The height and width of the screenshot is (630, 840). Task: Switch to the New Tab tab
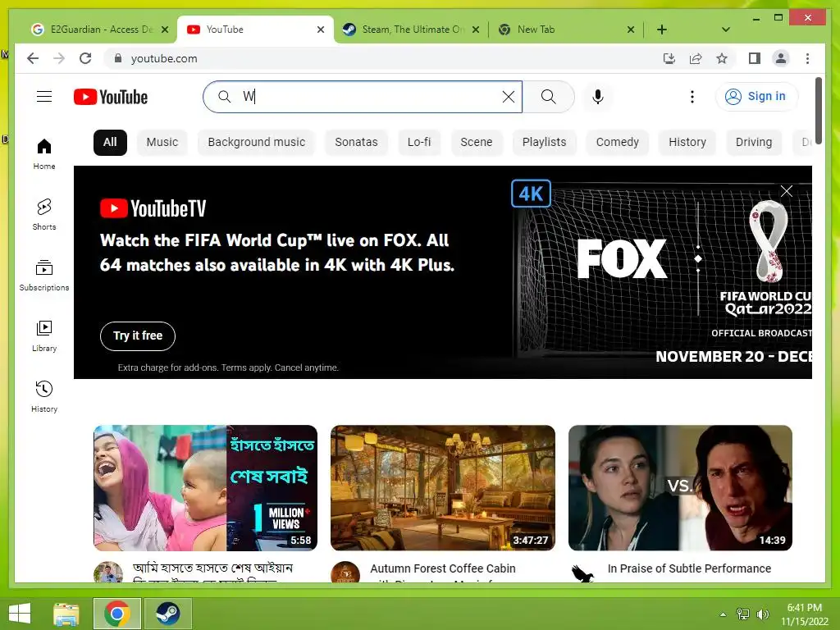pyautogui.click(x=565, y=30)
